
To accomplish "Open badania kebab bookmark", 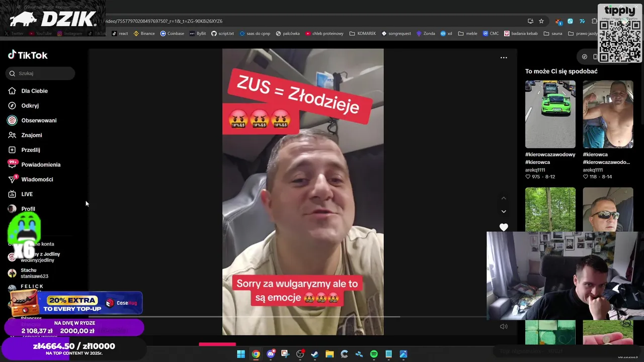I will click(521, 34).
